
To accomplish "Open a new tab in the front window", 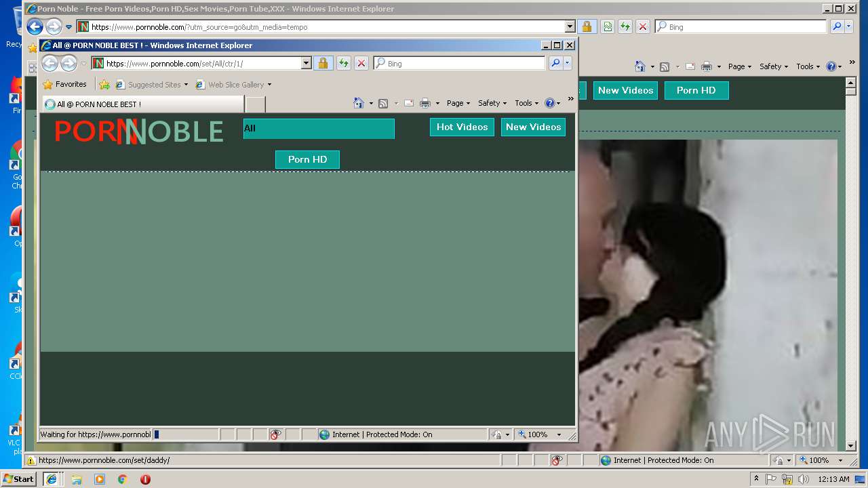I will point(255,104).
